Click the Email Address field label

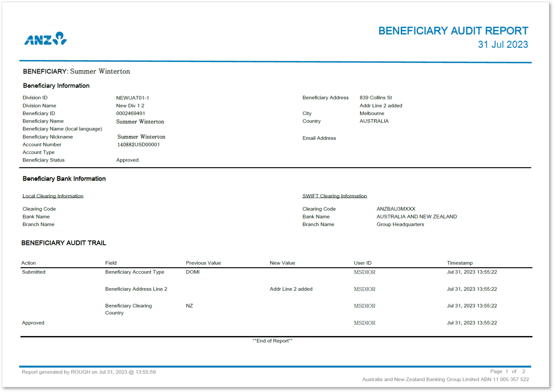pos(319,138)
